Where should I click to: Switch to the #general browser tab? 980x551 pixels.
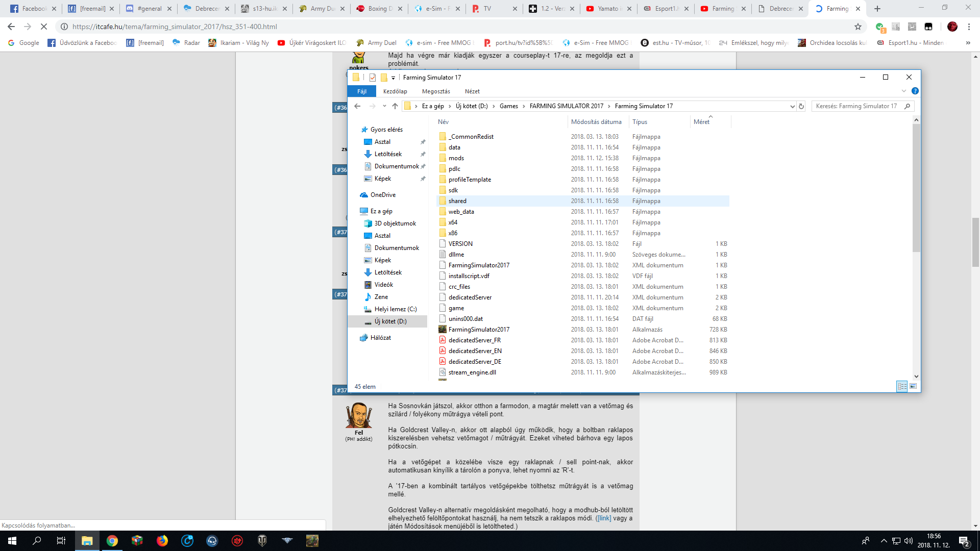[149, 9]
